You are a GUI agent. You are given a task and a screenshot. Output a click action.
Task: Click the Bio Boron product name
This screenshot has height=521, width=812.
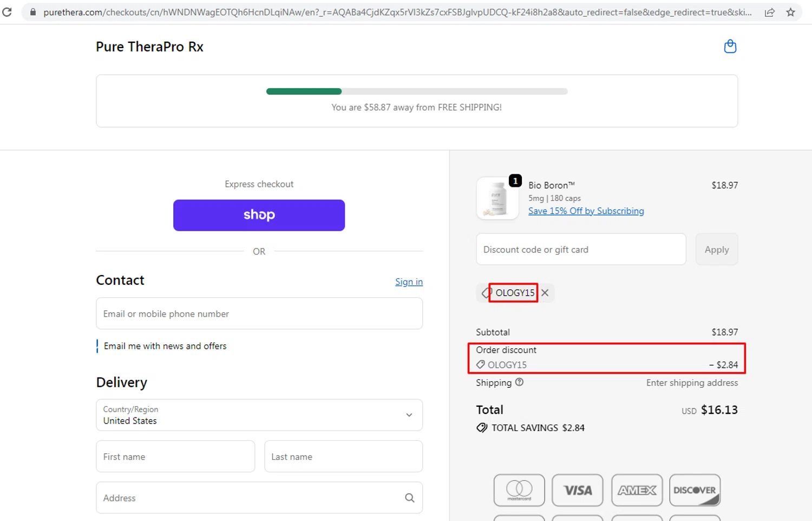pyautogui.click(x=552, y=185)
